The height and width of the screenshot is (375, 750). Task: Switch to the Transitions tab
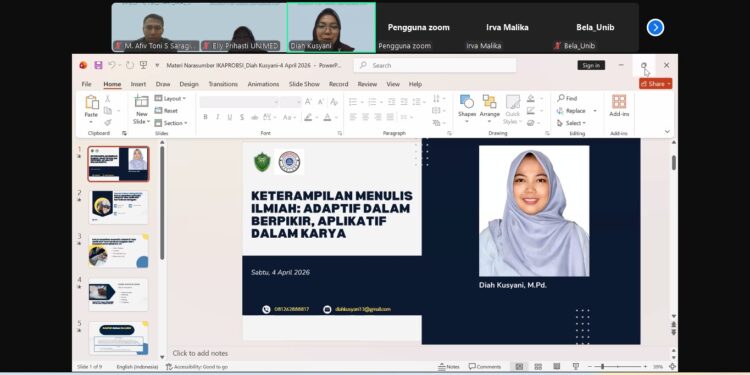pyautogui.click(x=223, y=84)
